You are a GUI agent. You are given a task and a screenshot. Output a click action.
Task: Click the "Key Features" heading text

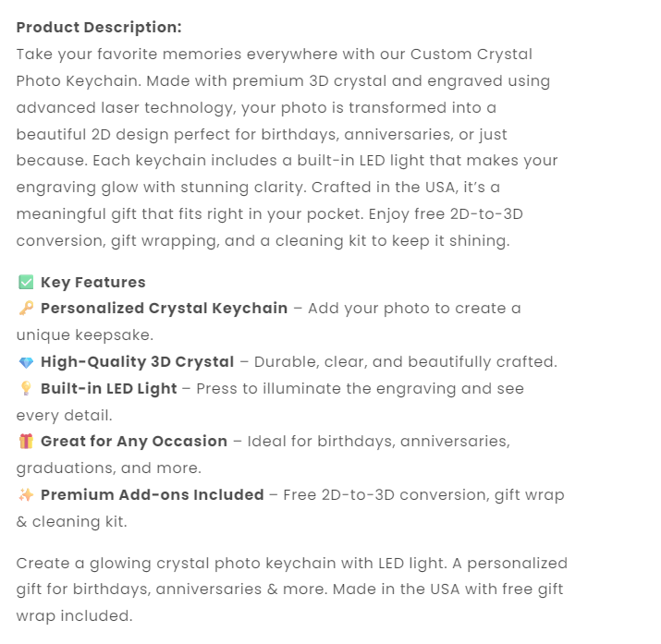[x=93, y=283]
